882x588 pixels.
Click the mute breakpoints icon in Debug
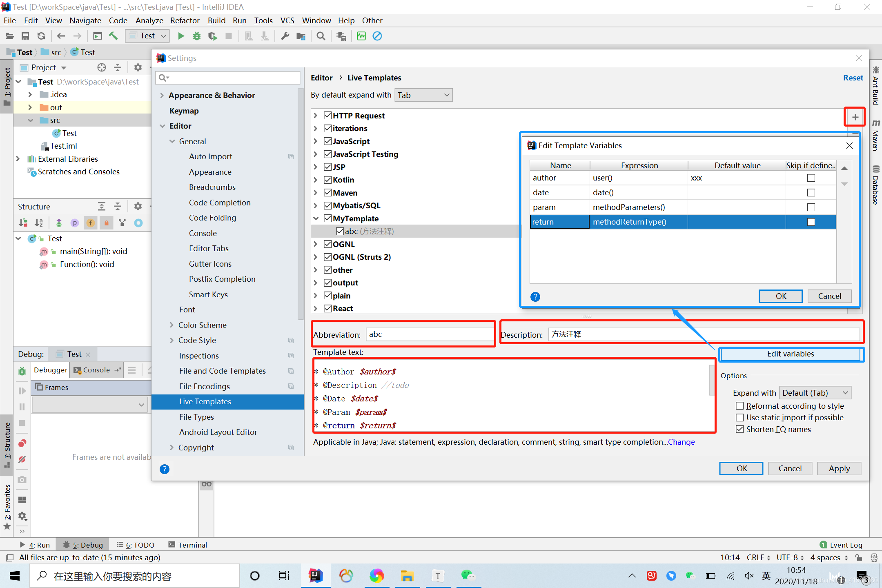22,459
